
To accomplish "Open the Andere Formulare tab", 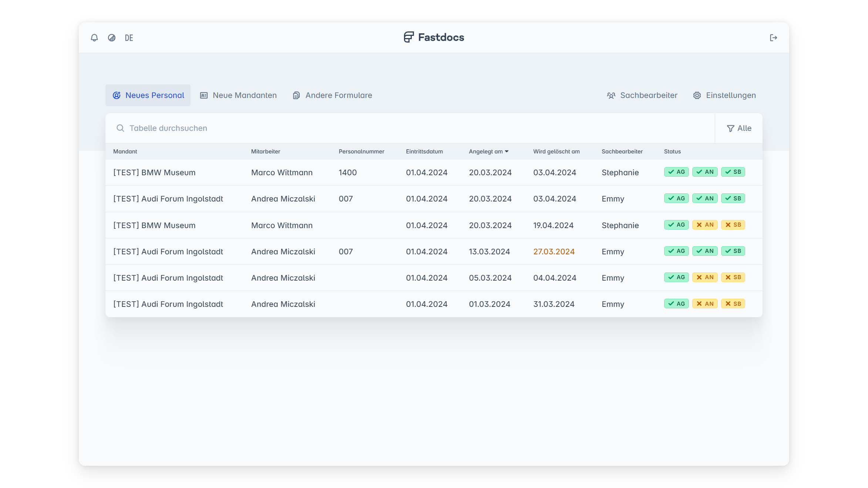I will coord(332,95).
